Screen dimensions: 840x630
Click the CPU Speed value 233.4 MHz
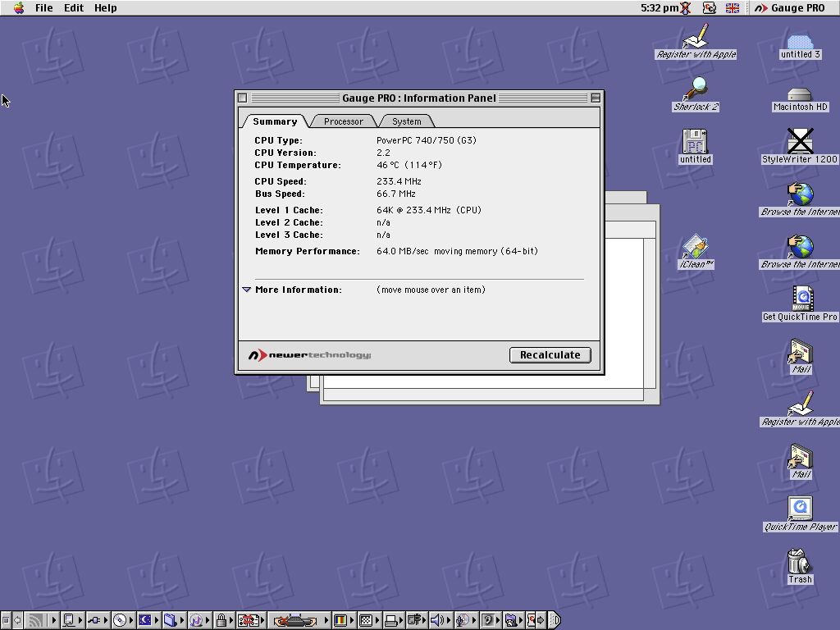399,181
